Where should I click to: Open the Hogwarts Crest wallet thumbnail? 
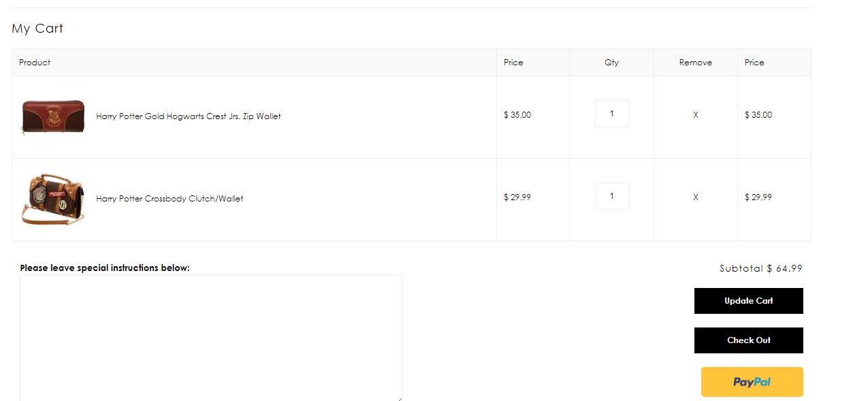53,117
